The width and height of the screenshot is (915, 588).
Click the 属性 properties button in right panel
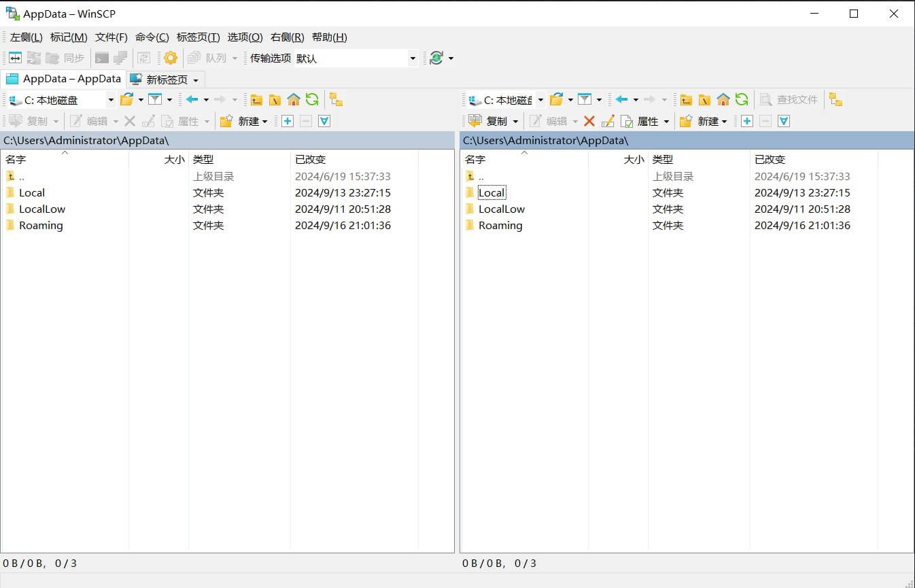tap(640, 121)
